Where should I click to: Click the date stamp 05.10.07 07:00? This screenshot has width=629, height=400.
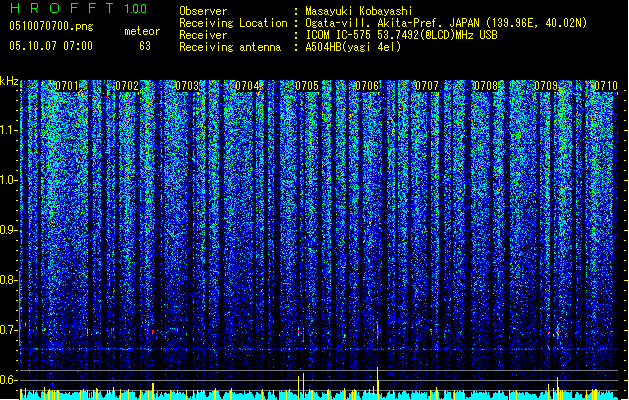click(51, 46)
